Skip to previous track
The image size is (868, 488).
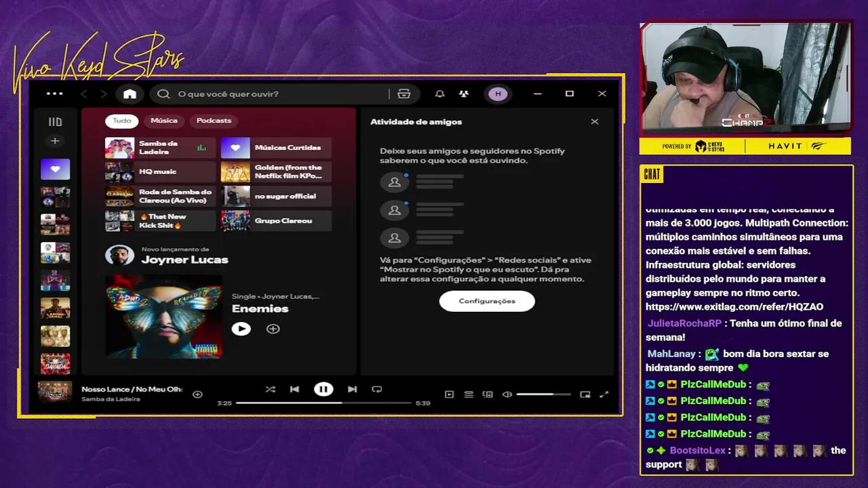point(294,389)
